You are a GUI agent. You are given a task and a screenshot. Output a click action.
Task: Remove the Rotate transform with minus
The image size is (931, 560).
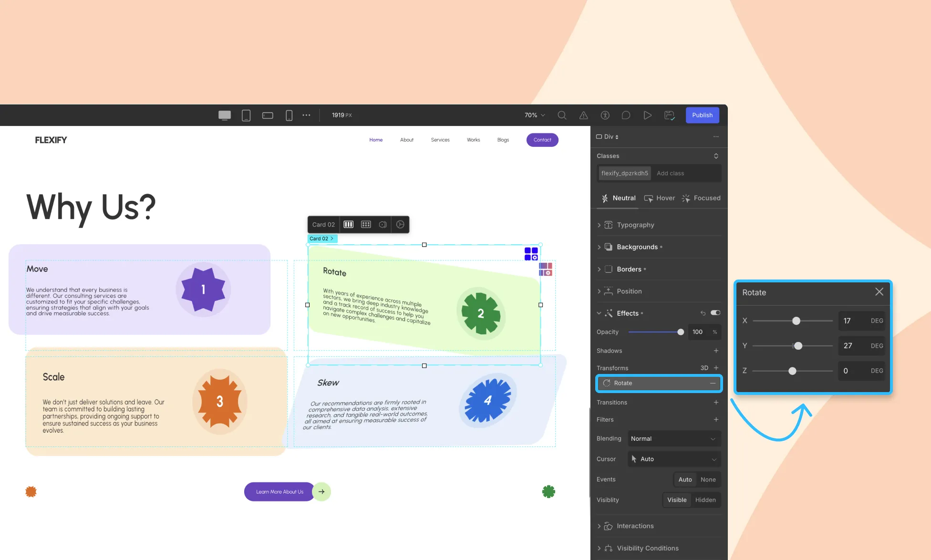(x=713, y=383)
